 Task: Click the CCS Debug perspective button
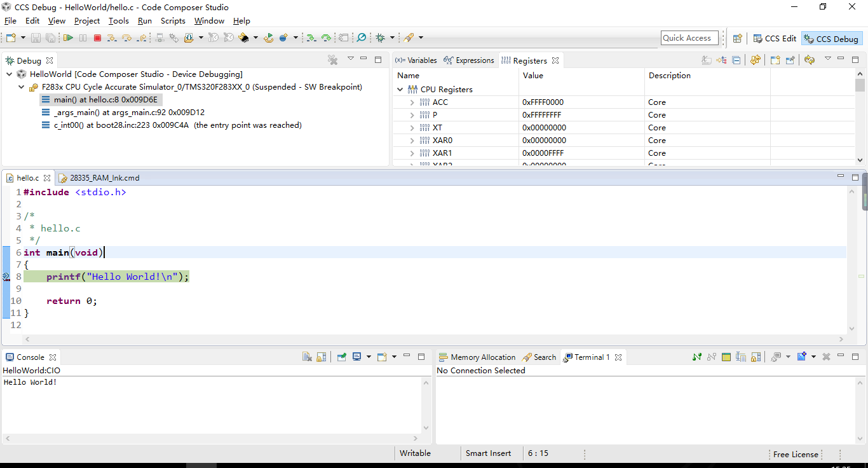click(x=831, y=38)
